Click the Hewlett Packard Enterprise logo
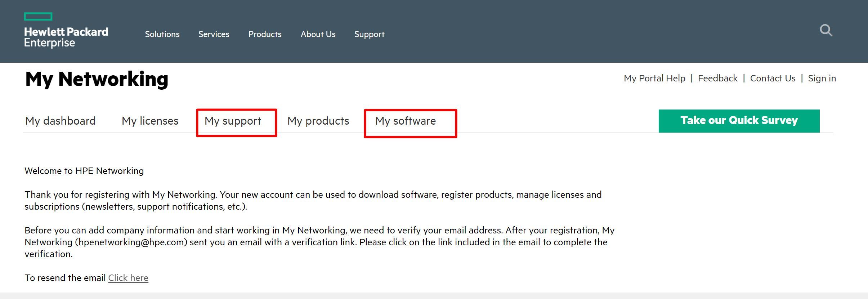868x299 pixels. (66, 31)
